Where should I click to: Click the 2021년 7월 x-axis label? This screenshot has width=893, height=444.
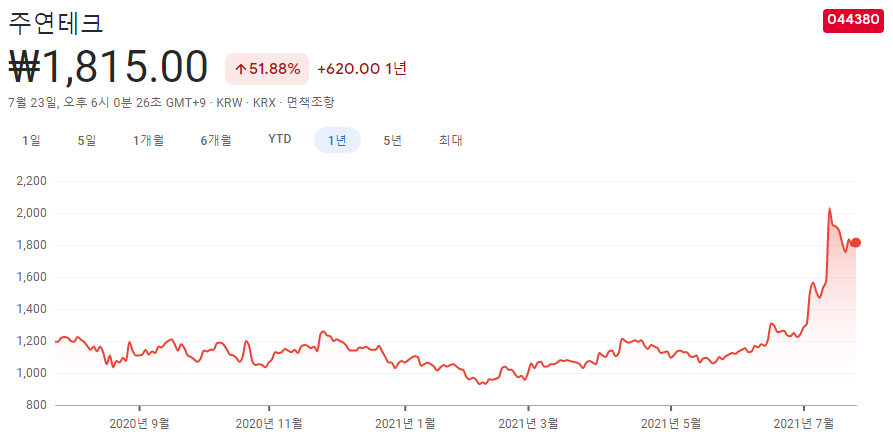(803, 424)
